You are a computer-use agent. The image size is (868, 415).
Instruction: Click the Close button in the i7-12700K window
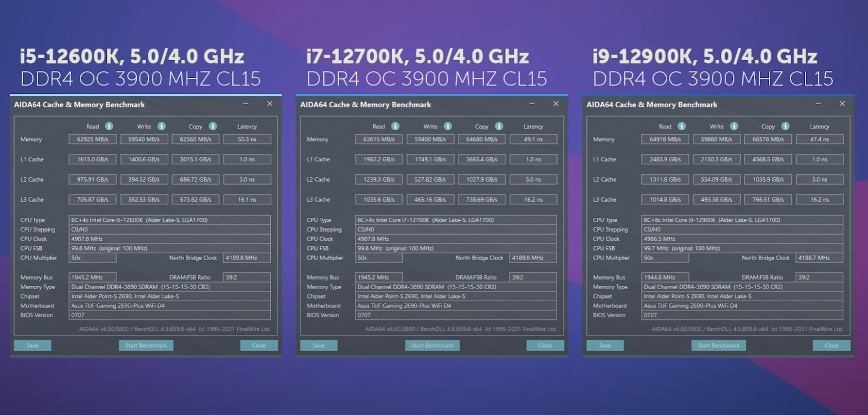[x=545, y=346]
